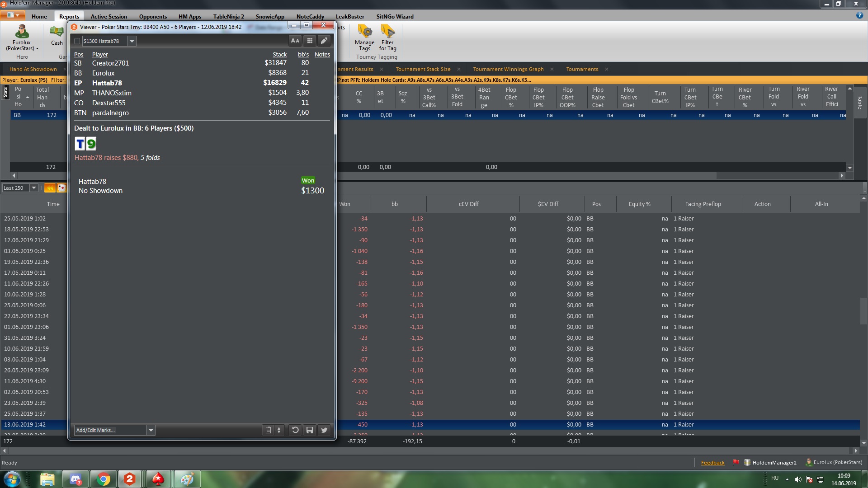Open the grid view icon in Viewer
This screenshot has width=868, height=488.
(x=310, y=41)
